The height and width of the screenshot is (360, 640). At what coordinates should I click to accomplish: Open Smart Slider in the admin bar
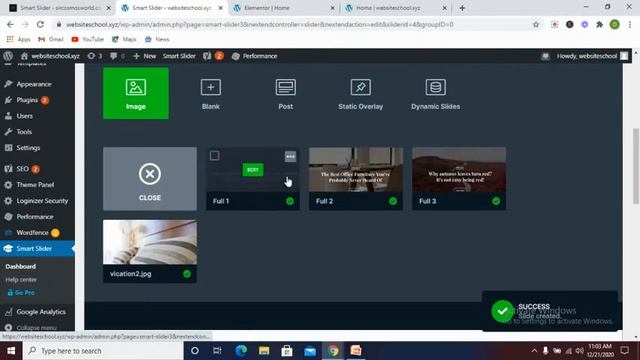click(179, 56)
